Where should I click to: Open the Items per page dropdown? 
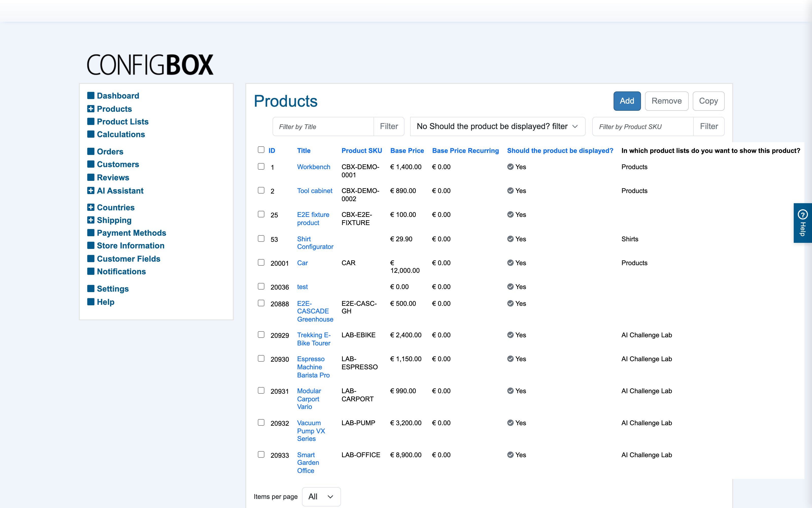[x=321, y=497]
